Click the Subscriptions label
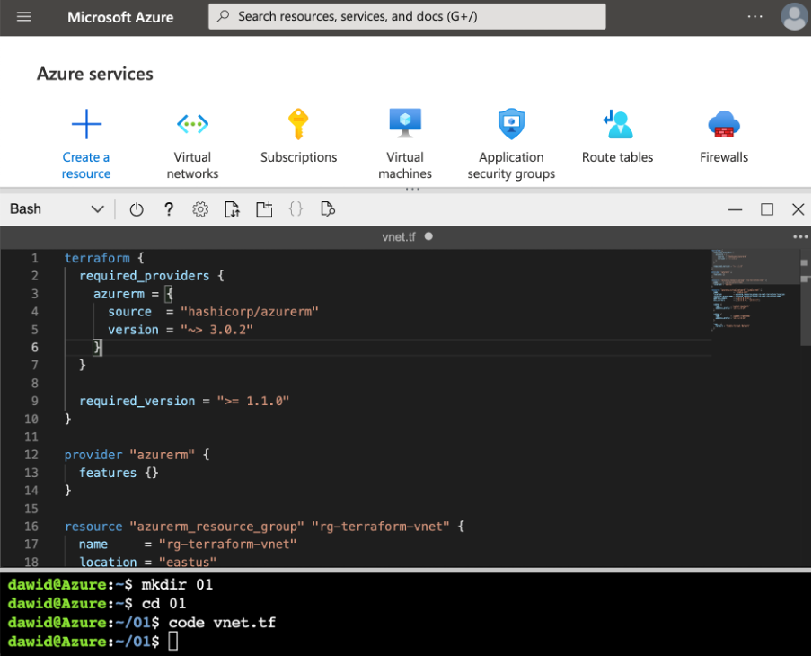The width and height of the screenshot is (812, 656). click(299, 157)
